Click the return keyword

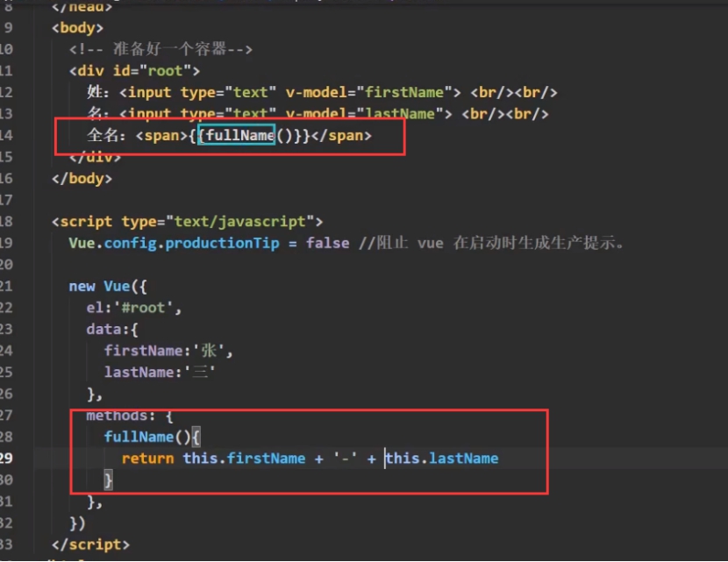click(x=147, y=459)
